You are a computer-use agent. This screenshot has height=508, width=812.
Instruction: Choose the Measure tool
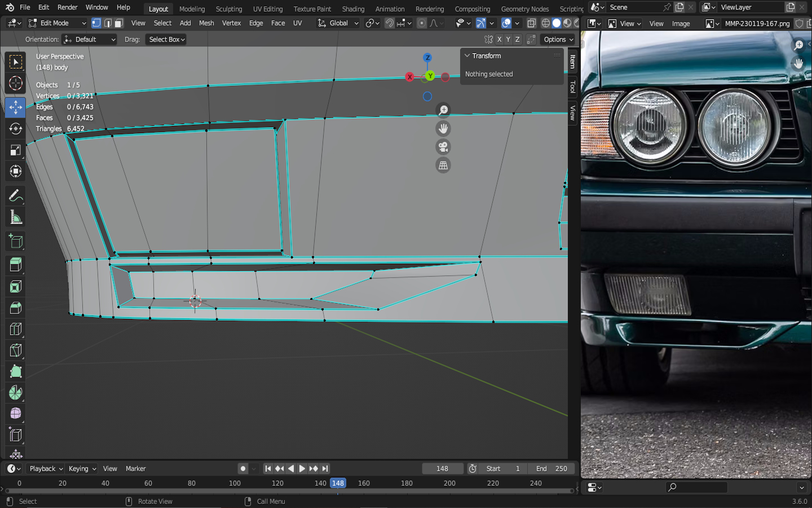(x=16, y=218)
